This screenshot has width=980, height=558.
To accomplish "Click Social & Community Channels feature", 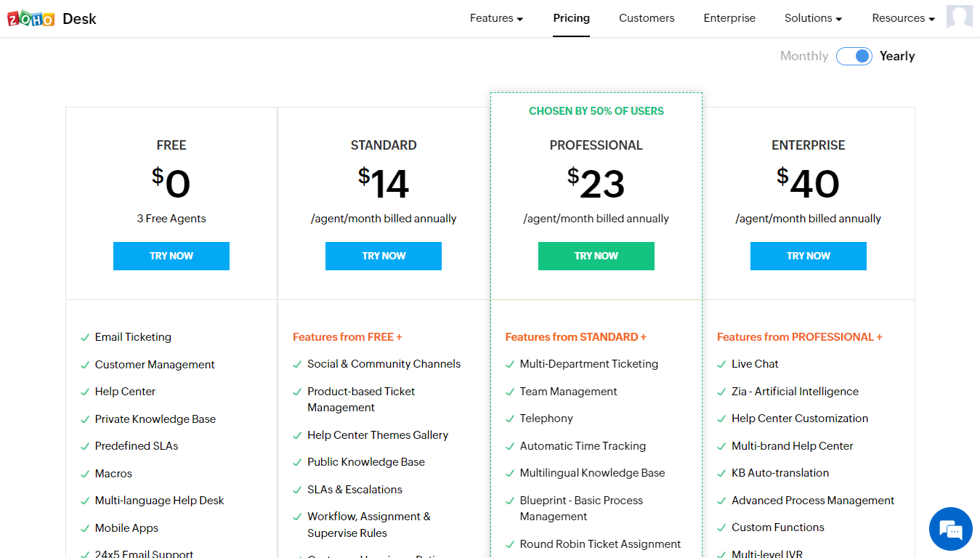I will (384, 364).
